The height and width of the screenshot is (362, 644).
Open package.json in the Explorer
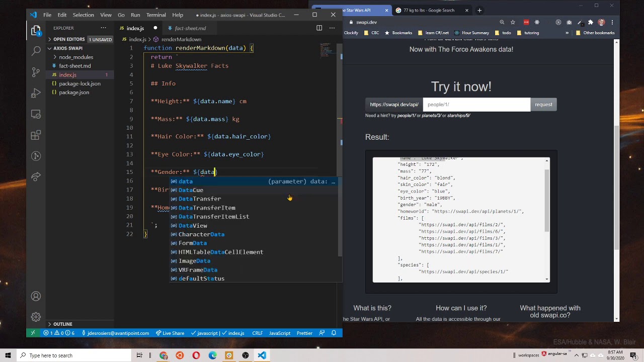point(74,93)
